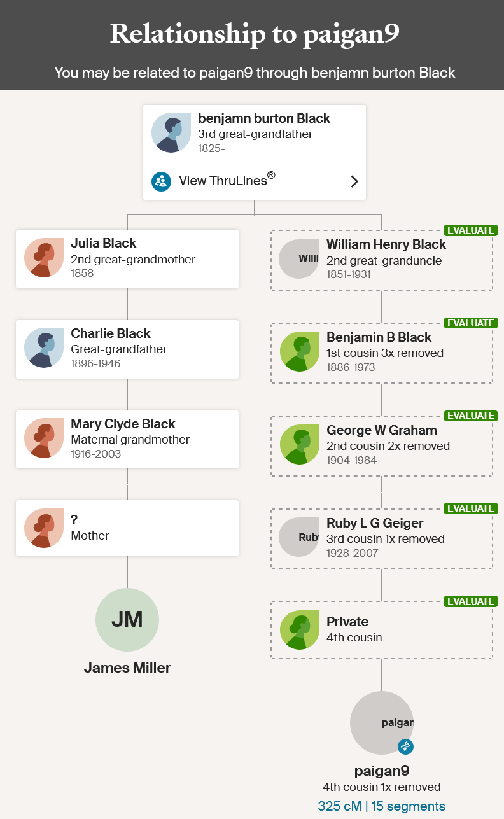504x819 pixels.
Task: Click the unknown Mother's avatar icon
Action: (x=44, y=528)
